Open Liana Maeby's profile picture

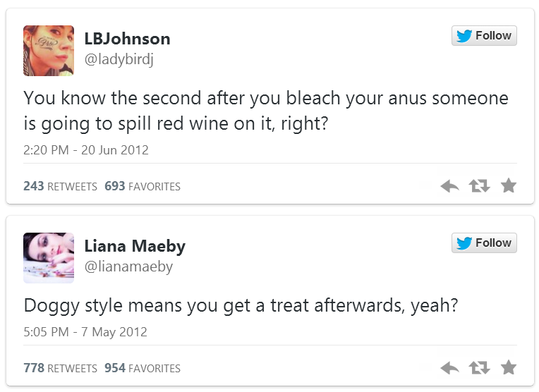point(49,258)
